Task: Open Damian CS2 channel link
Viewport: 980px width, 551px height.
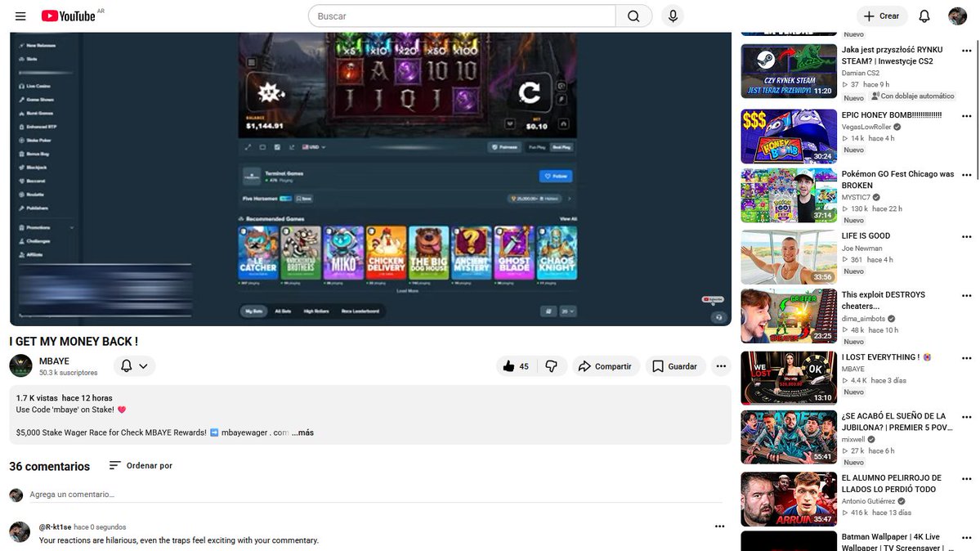Action: tap(860, 74)
